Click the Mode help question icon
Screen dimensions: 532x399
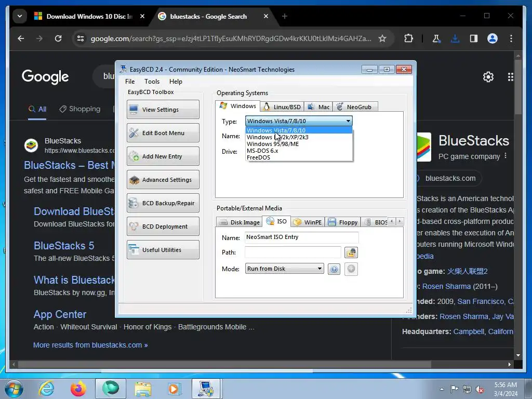point(334,270)
